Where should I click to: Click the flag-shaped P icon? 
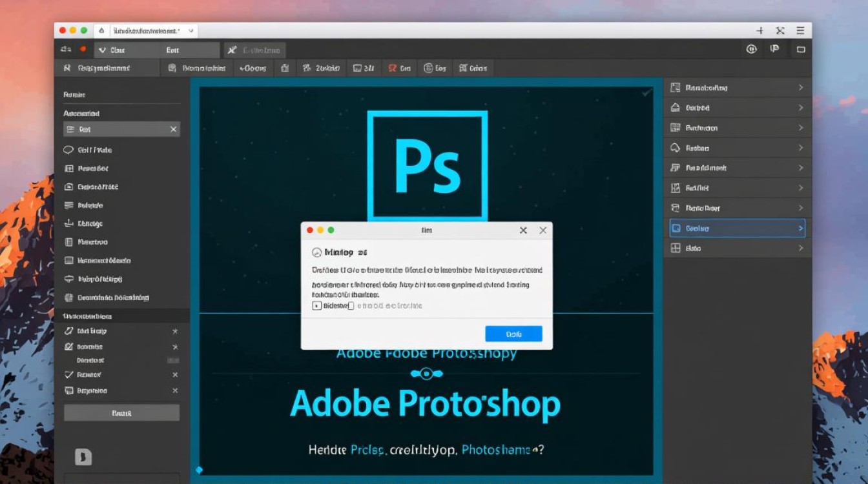tap(775, 49)
